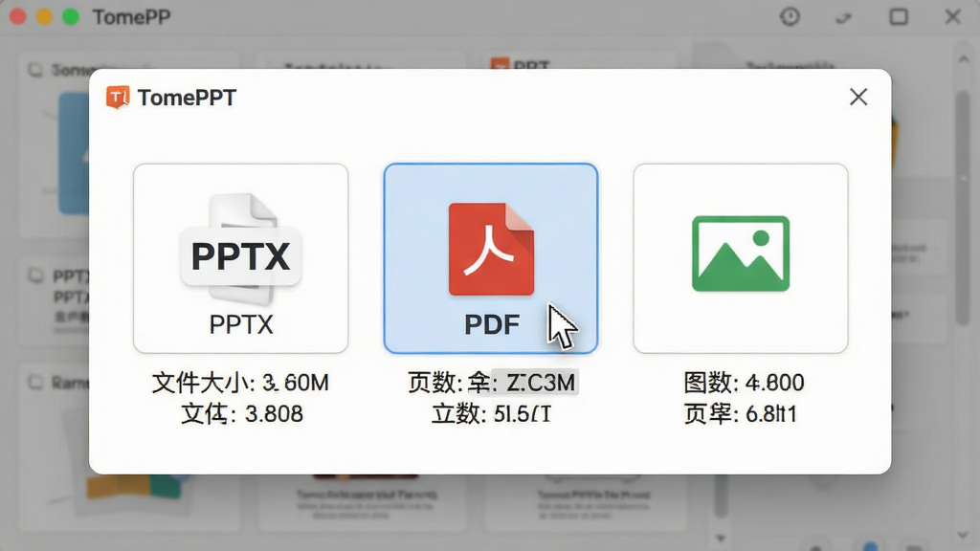This screenshot has height=551, width=980.
Task: Click the 'PDF' label under the red icon
Action: click(x=492, y=325)
